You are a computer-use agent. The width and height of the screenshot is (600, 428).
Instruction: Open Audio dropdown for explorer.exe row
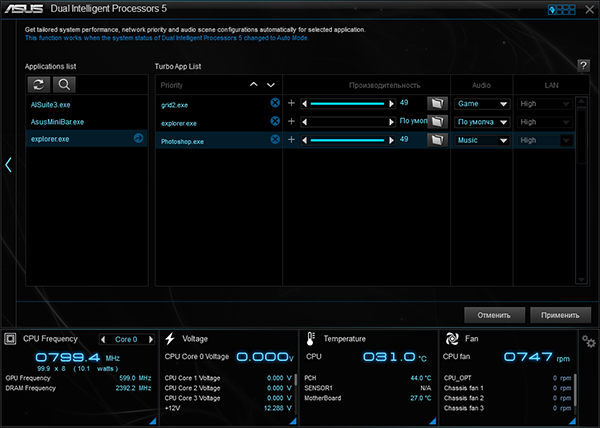pos(482,122)
